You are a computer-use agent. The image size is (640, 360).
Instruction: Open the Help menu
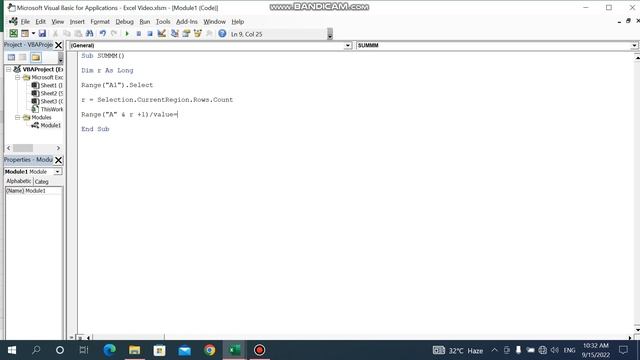[238, 22]
